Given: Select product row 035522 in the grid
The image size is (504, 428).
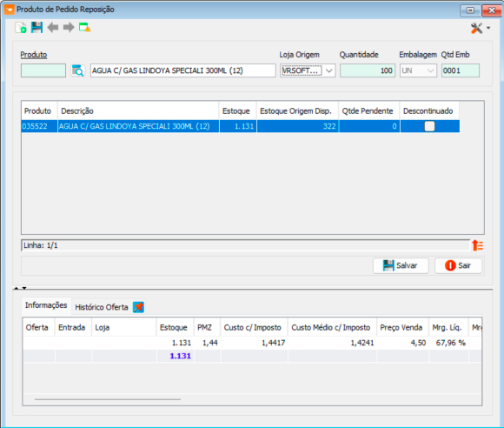Looking at the screenshot, I should (241, 126).
